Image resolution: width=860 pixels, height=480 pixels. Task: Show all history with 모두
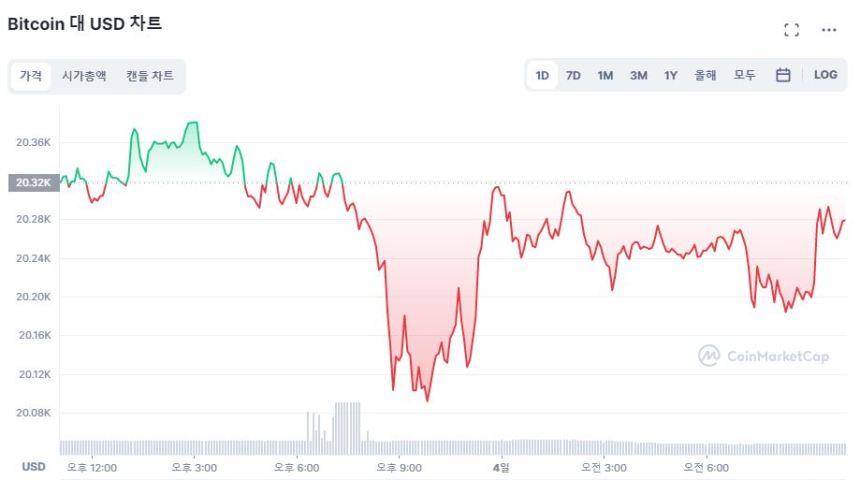(745, 75)
